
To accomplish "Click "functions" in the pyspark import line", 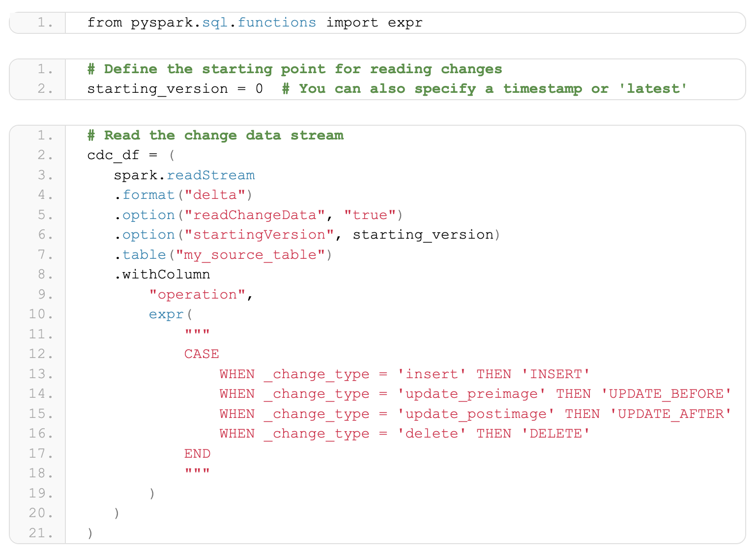I will pos(277,23).
